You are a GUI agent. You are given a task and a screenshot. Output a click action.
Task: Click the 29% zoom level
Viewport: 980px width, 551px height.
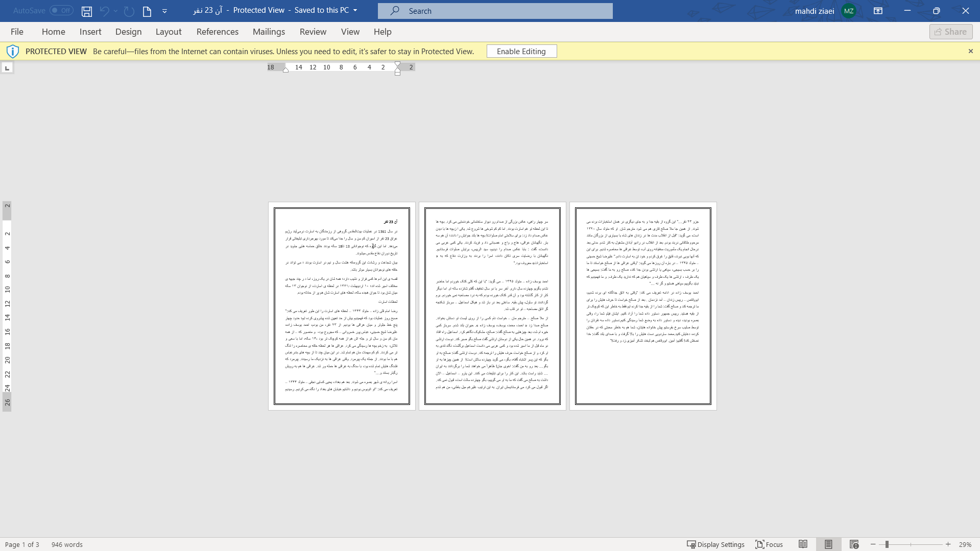tap(965, 544)
